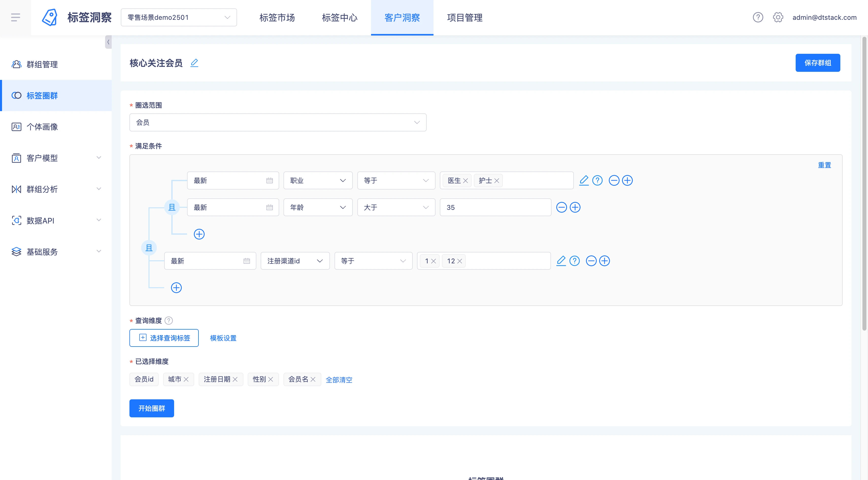
Task: Open the 注册渠道id tag dropdown
Action: [x=295, y=261]
